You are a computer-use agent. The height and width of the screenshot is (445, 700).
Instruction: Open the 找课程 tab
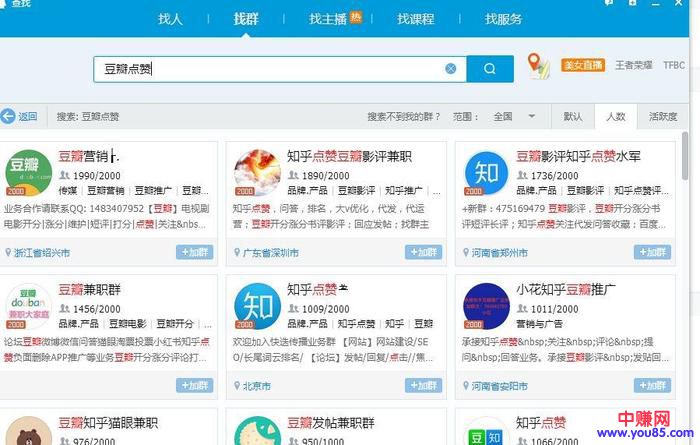[x=415, y=19]
